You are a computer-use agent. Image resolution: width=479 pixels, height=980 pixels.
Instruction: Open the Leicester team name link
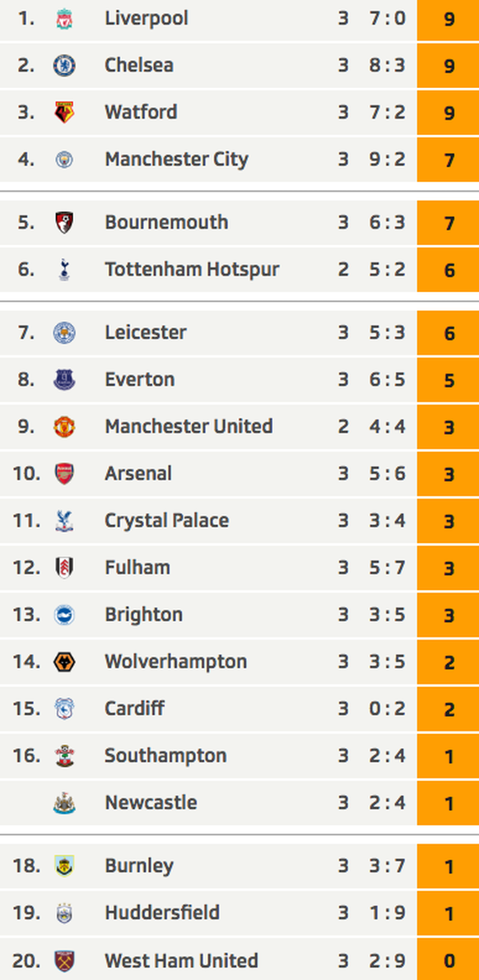146,332
